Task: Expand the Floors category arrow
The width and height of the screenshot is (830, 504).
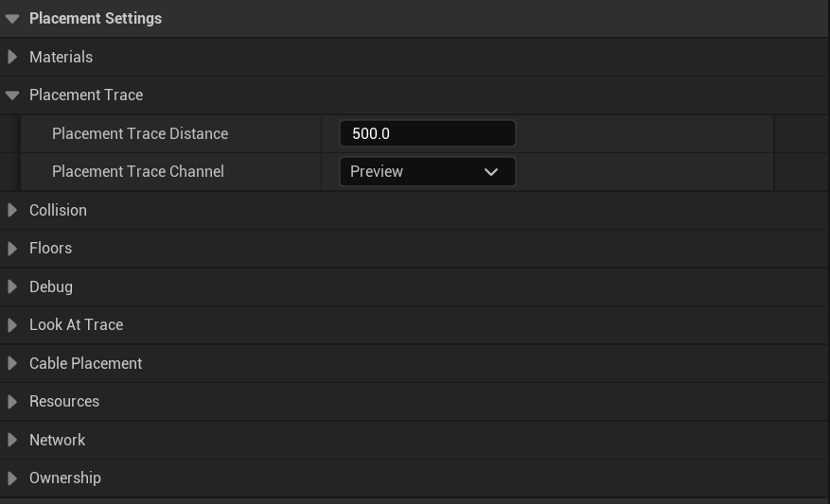Action: tap(12, 248)
